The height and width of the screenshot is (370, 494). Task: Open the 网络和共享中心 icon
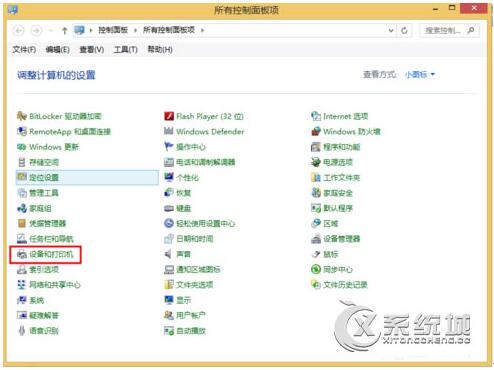click(x=22, y=285)
